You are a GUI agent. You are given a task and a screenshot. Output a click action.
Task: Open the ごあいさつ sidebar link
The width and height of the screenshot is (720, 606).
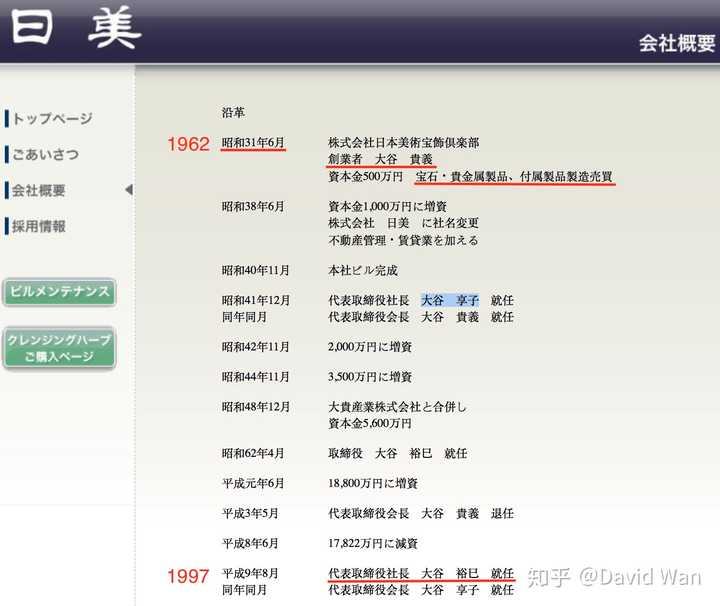click(45, 154)
